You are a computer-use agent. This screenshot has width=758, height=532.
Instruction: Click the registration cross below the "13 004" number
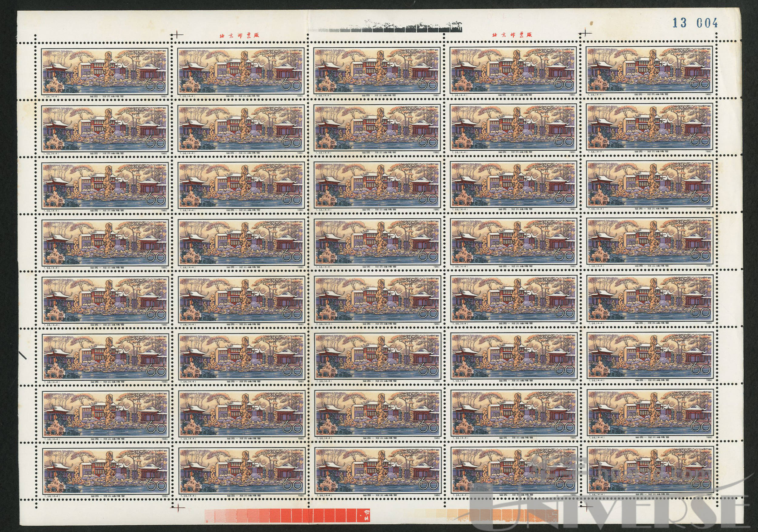(585, 33)
